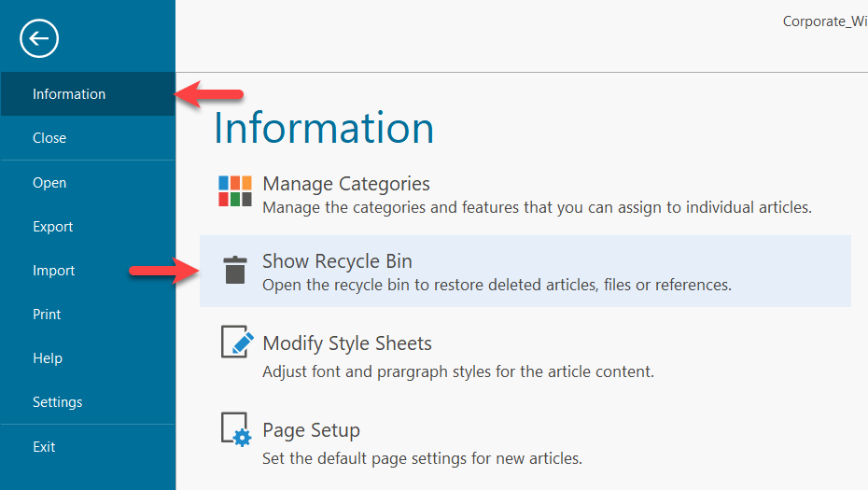The image size is (868, 490).
Task: Click the Modify Style Sheets pencil icon
Action: pyautogui.click(x=236, y=342)
